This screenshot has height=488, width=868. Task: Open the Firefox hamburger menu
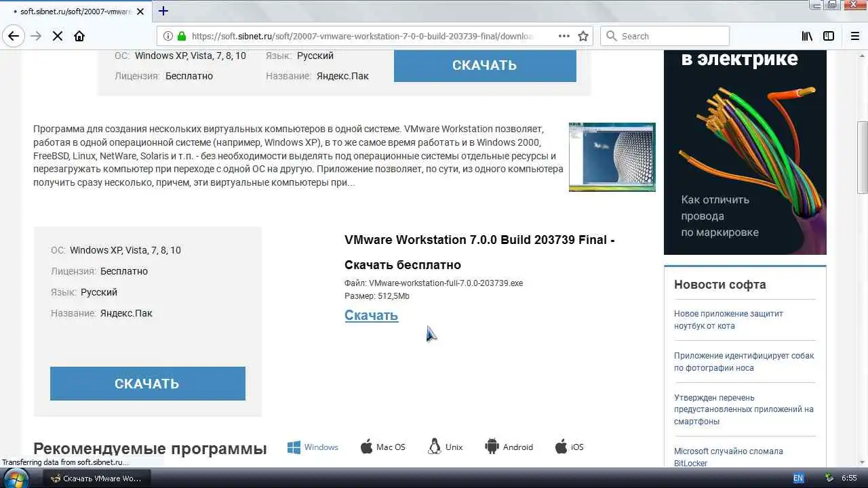coord(854,36)
